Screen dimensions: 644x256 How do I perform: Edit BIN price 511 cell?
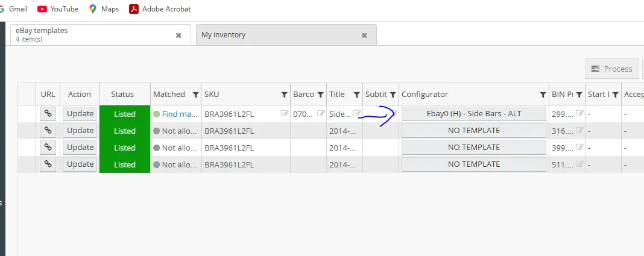tap(579, 164)
